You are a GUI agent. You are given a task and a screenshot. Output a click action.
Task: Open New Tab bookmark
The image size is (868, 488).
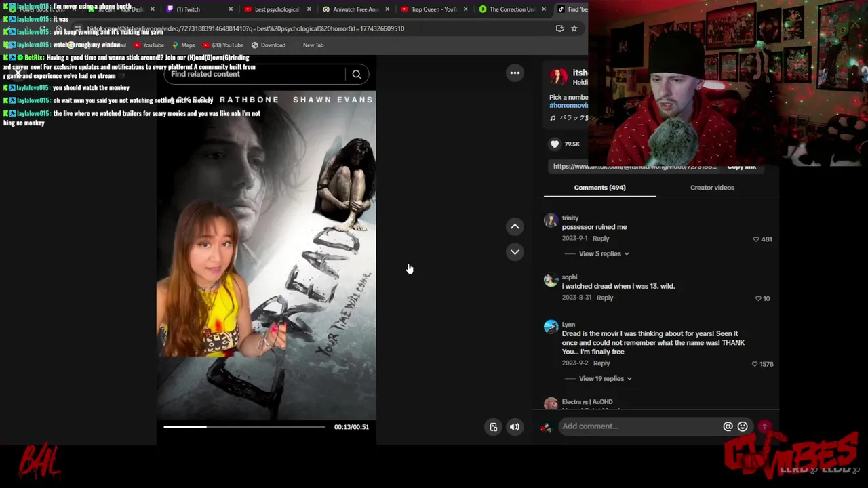point(313,45)
